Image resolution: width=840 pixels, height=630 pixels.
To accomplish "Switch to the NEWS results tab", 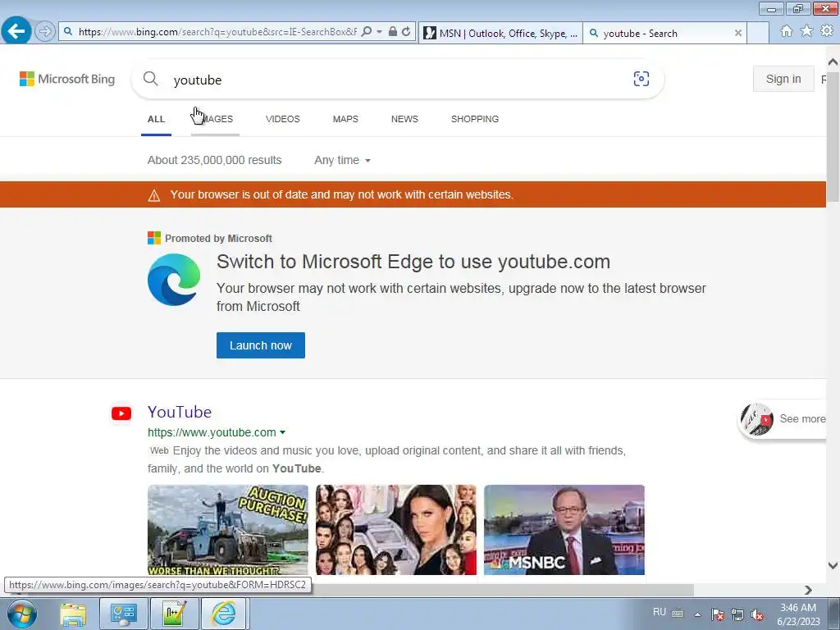I will [404, 119].
